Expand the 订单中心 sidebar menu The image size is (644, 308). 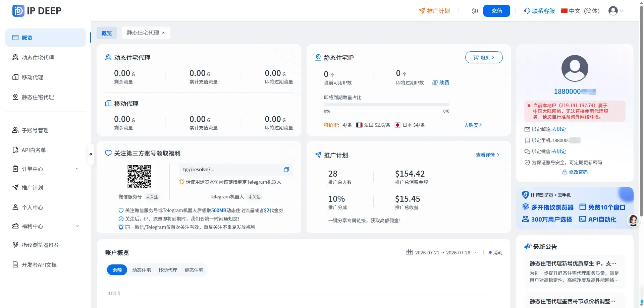(46, 169)
